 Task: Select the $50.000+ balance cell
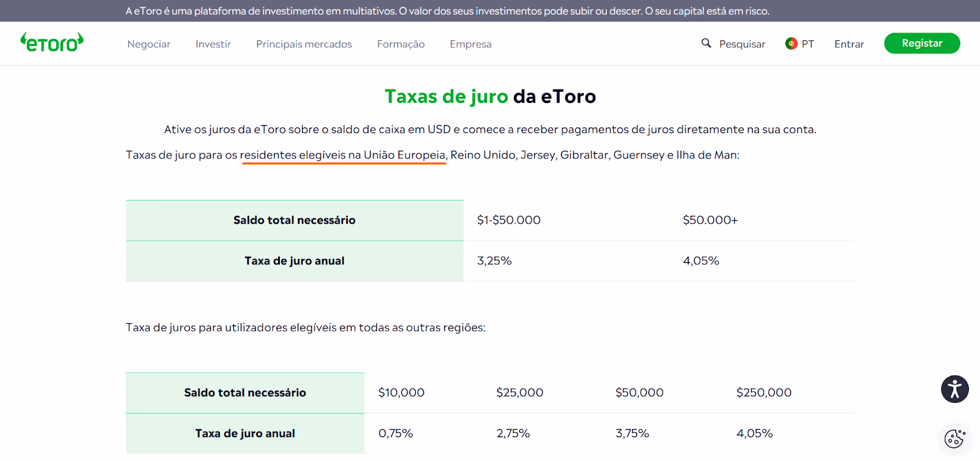(x=710, y=220)
